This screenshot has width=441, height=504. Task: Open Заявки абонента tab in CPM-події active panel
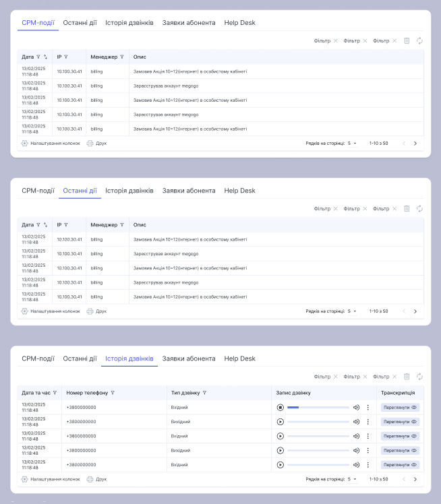coord(189,23)
